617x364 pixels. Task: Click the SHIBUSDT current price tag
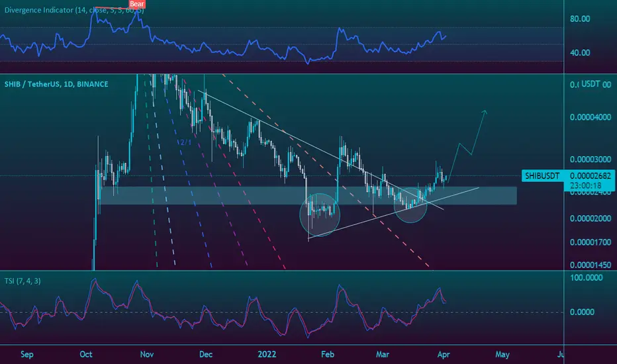(x=542, y=176)
